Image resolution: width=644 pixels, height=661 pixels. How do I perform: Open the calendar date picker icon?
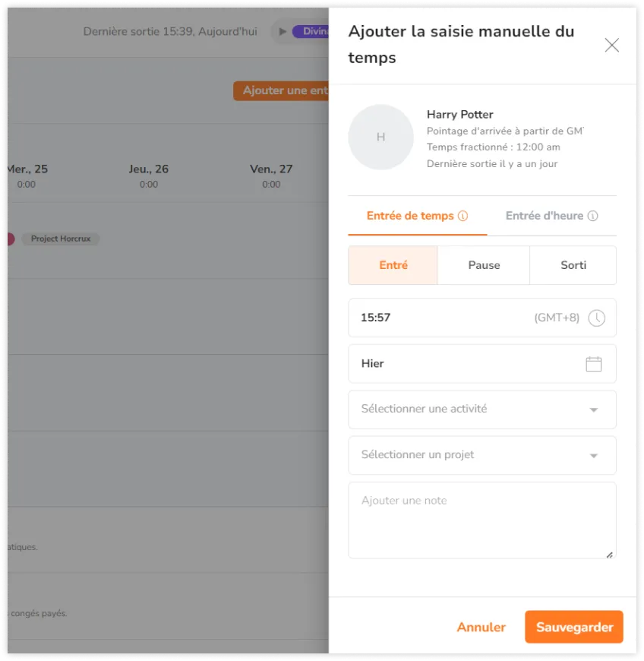[594, 364]
